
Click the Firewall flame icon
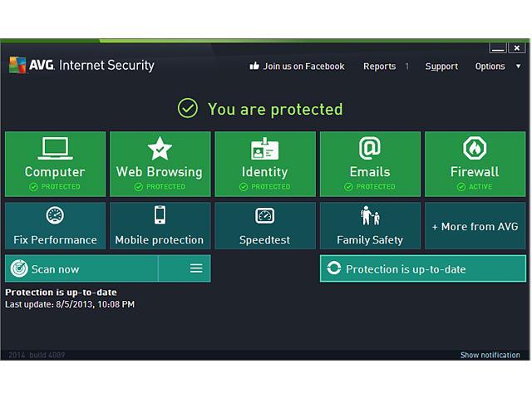pos(475,149)
